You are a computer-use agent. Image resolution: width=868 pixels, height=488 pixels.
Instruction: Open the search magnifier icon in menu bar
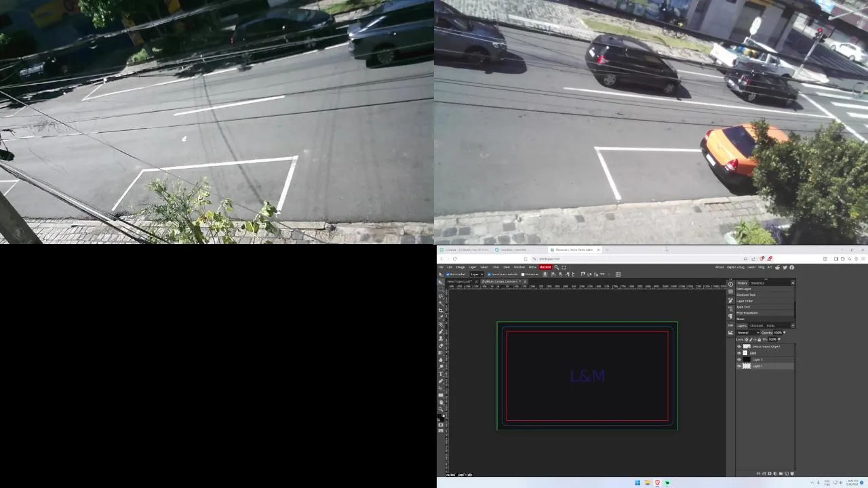pos(557,267)
